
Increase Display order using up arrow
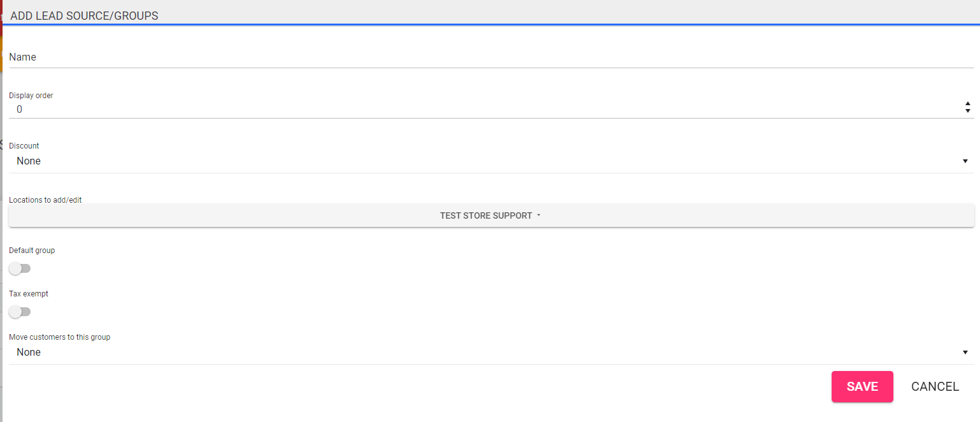[968, 104]
